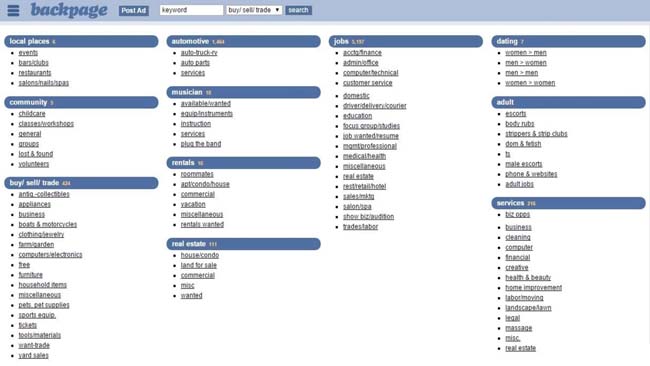Click the free link
The width and height of the screenshot is (650, 366).
pos(24,265)
